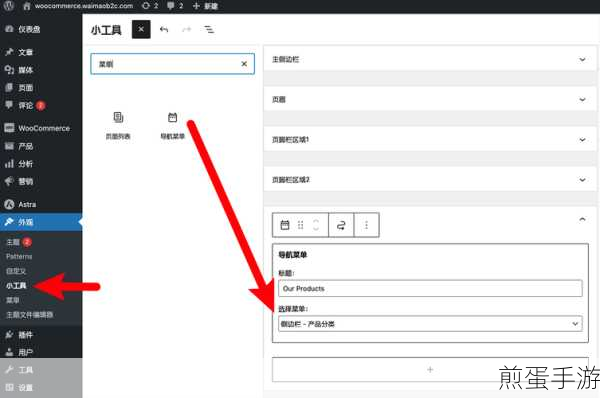
Task: Open Astra theme menu
Action: pyautogui.click(x=41, y=204)
